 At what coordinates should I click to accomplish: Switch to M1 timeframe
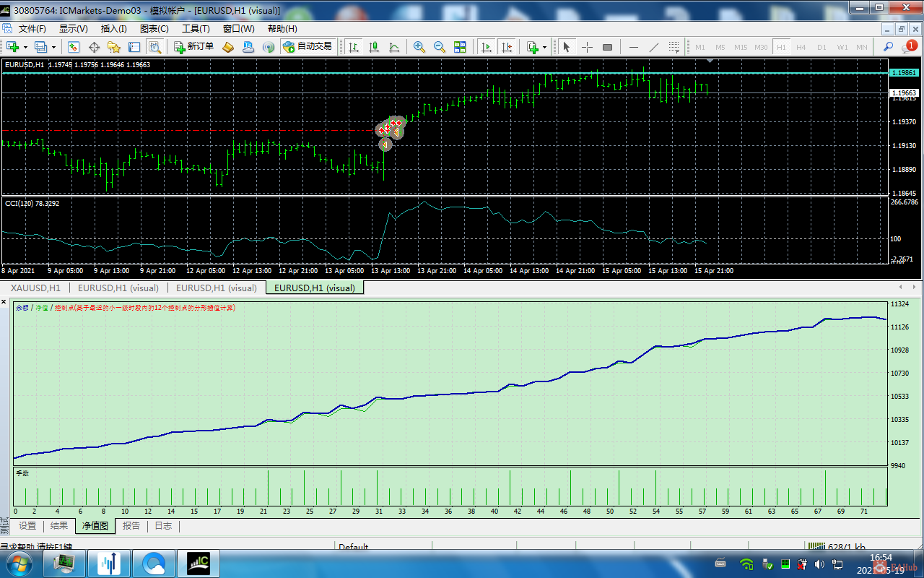pyautogui.click(x=700, y=47)
